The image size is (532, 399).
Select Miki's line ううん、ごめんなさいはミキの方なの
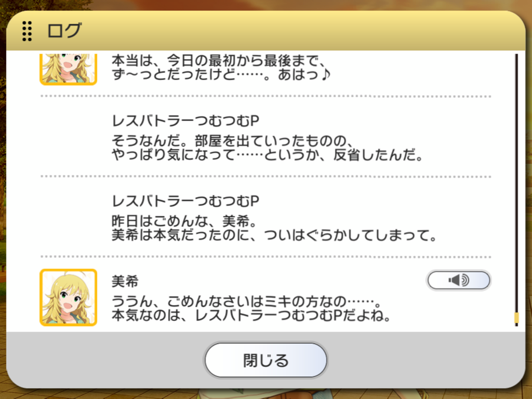[247, 301]
